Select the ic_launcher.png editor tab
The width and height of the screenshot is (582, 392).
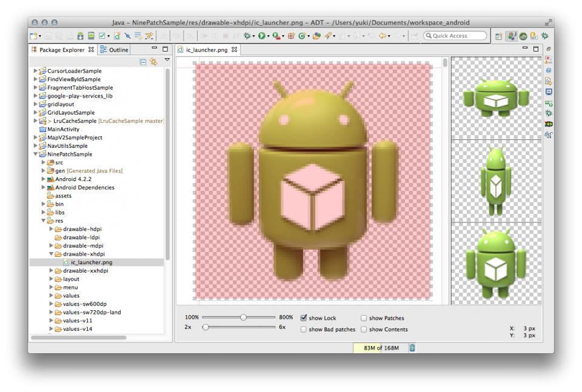point(206,49)
